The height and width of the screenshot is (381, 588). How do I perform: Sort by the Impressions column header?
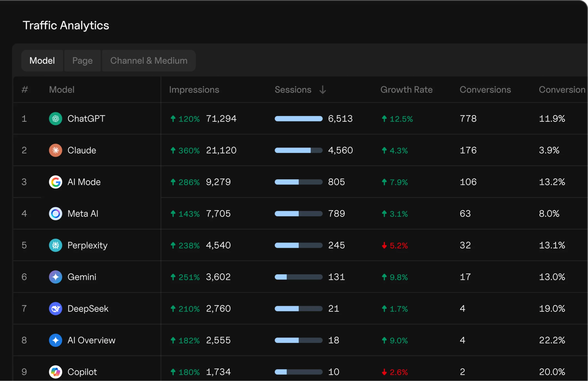(194, 90)
